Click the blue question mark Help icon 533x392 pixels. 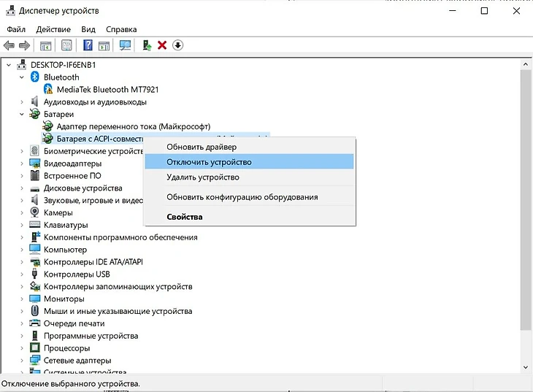click(x=88, y=45)
